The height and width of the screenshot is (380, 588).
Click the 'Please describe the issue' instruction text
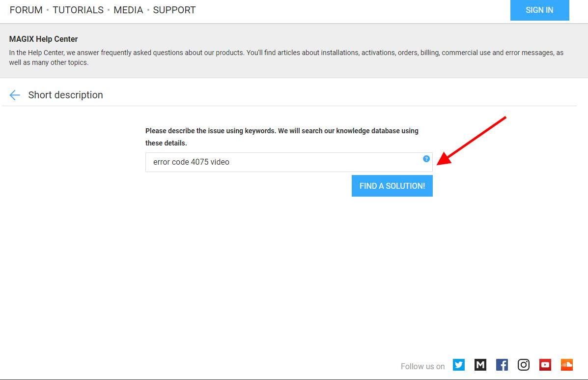(x=282, y=137)
